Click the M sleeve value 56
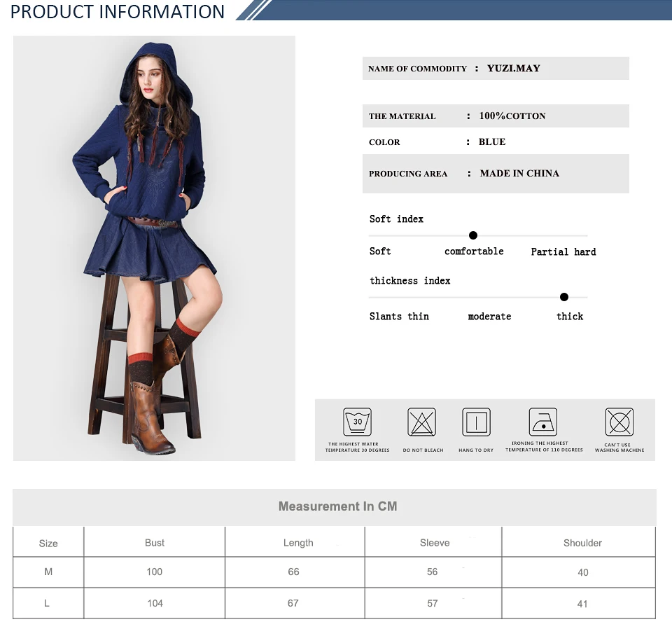The width and height of the screenshot is (672, 643). (x=432, y=572)
